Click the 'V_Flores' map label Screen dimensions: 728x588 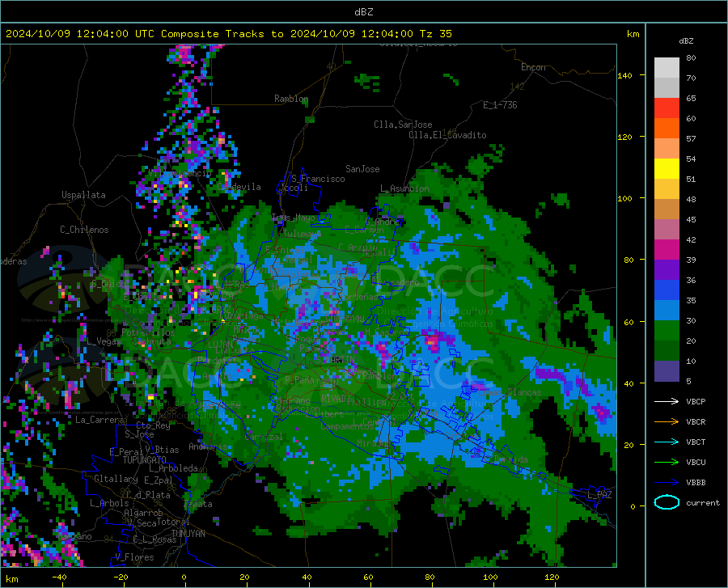tap(134, 557)
